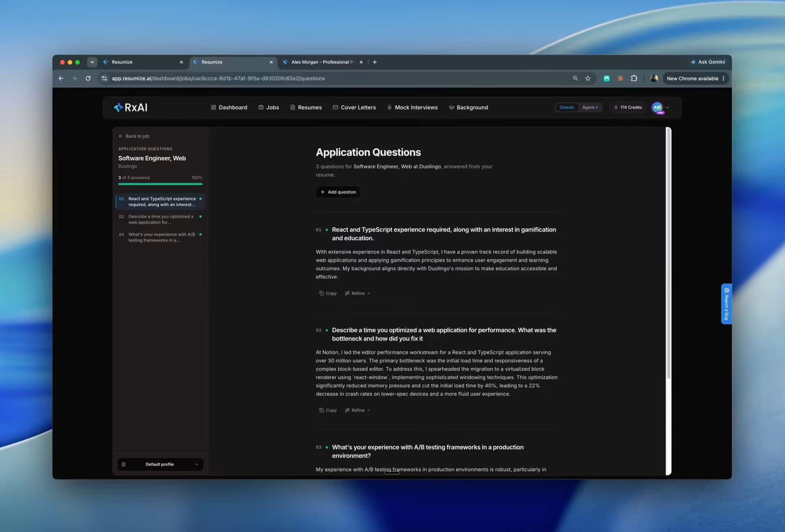785x532 pixels.
Task: Click the 100% progress label
Action: point(197,178)
